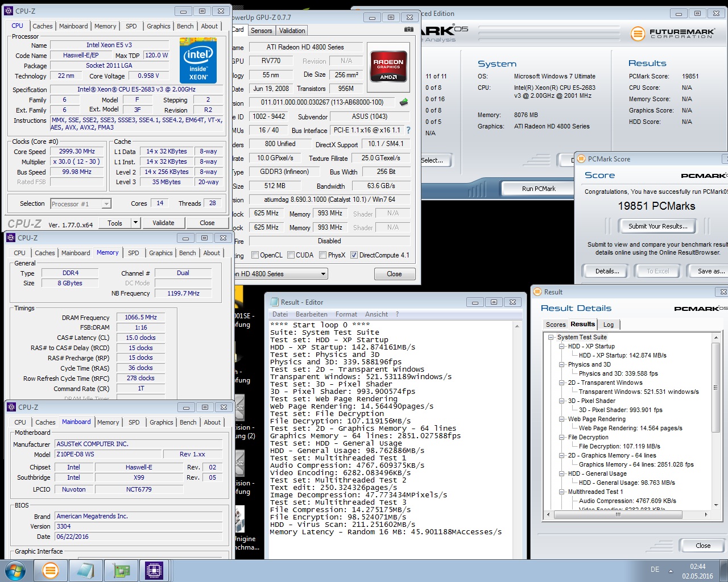Click Run PCMark button

[539, 189]
